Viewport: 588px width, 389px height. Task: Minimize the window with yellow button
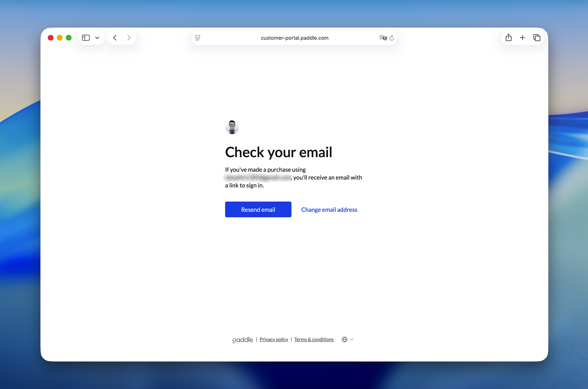pos(60,38)
